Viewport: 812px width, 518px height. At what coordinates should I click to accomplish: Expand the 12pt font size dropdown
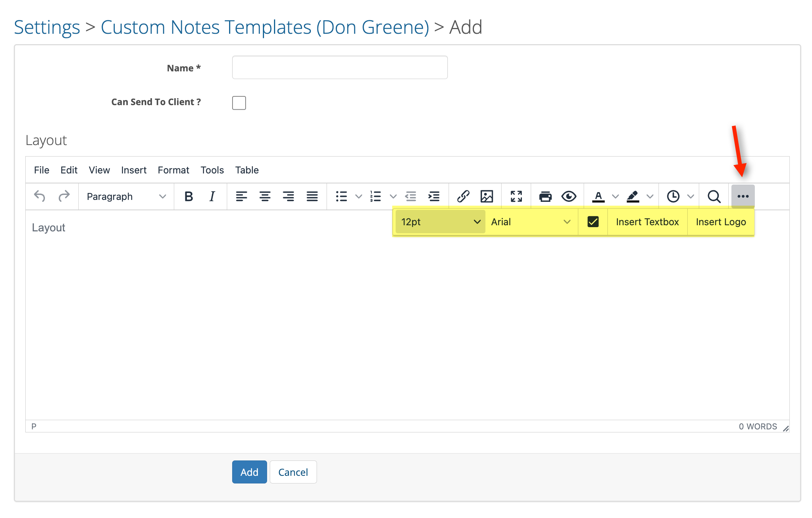tap(440, 222)
